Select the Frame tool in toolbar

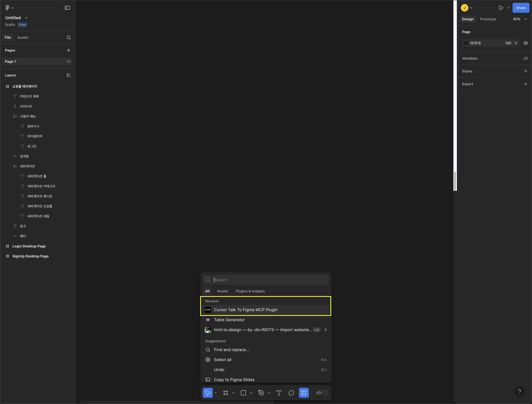point(225,393)
